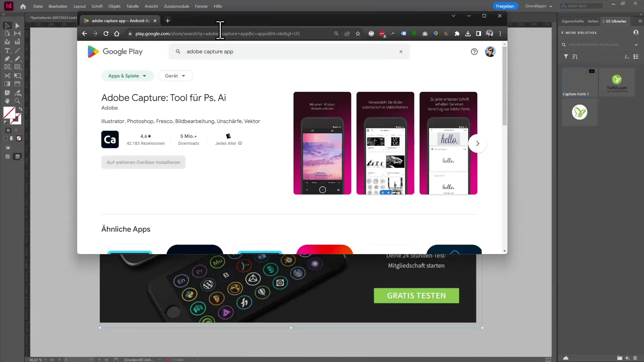Select the Type tool in toolbar

pos(7,51)
